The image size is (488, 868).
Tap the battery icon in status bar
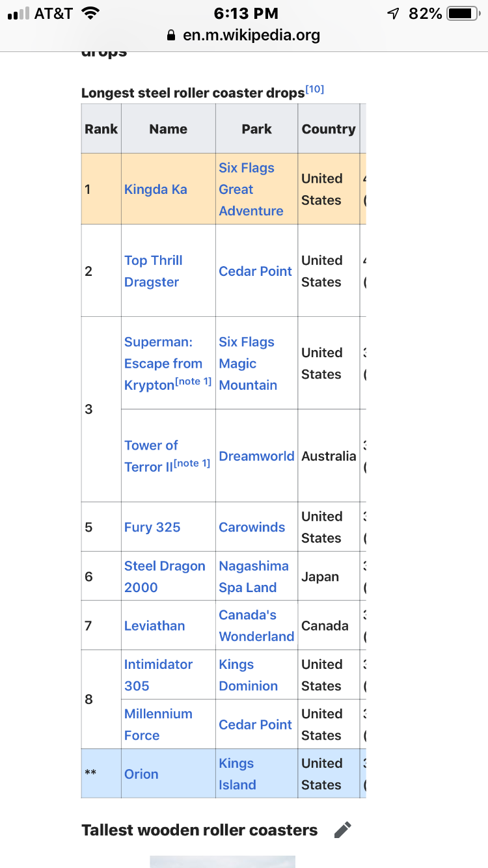(x=465, y=14)
